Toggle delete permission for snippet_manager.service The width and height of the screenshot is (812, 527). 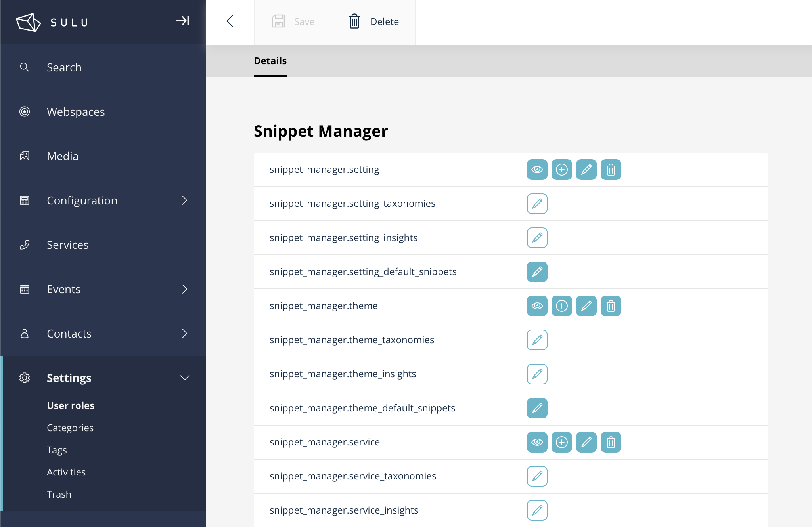[x=611, y=442]
